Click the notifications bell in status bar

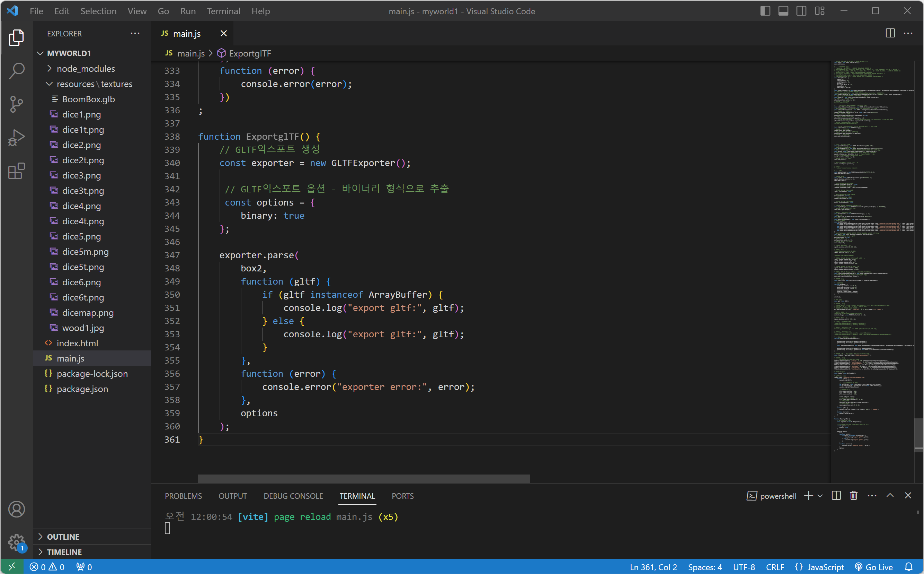[x=908, y=567]
